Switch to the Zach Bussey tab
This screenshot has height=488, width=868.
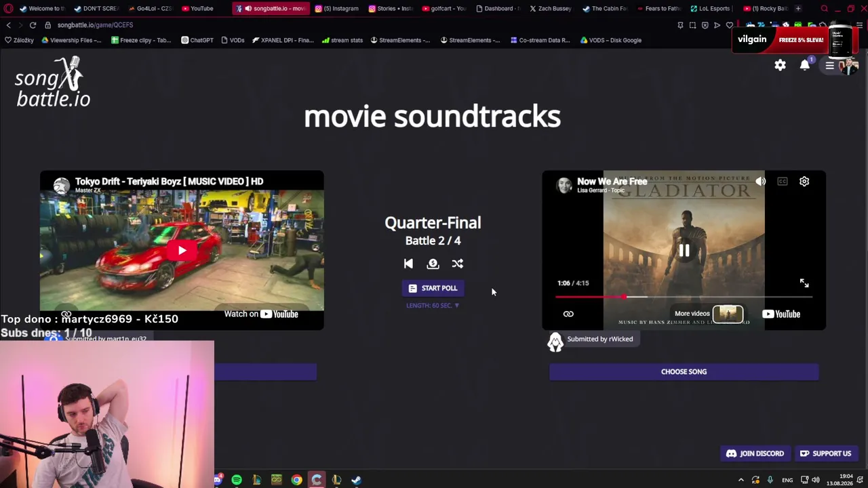point(550,8)
